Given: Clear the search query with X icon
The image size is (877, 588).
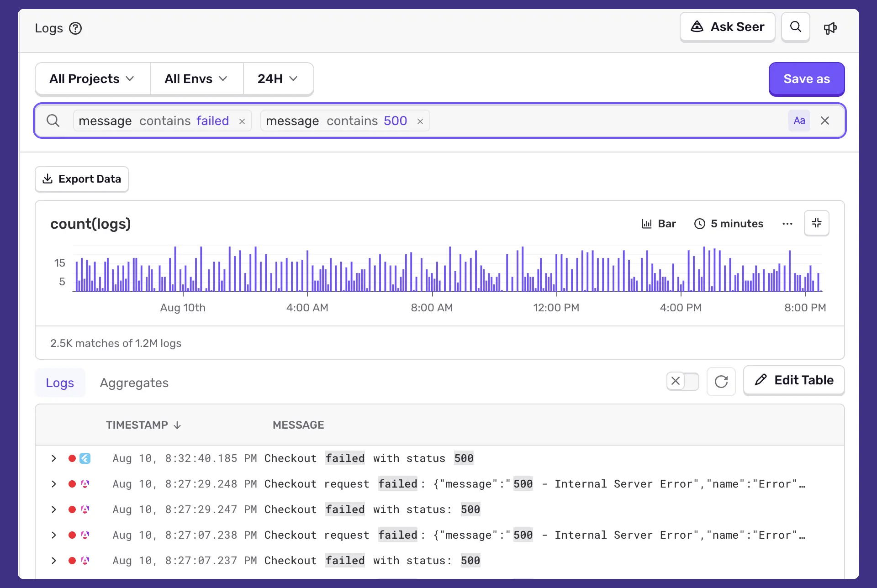Looking at the screenshot, I should 825,121.
